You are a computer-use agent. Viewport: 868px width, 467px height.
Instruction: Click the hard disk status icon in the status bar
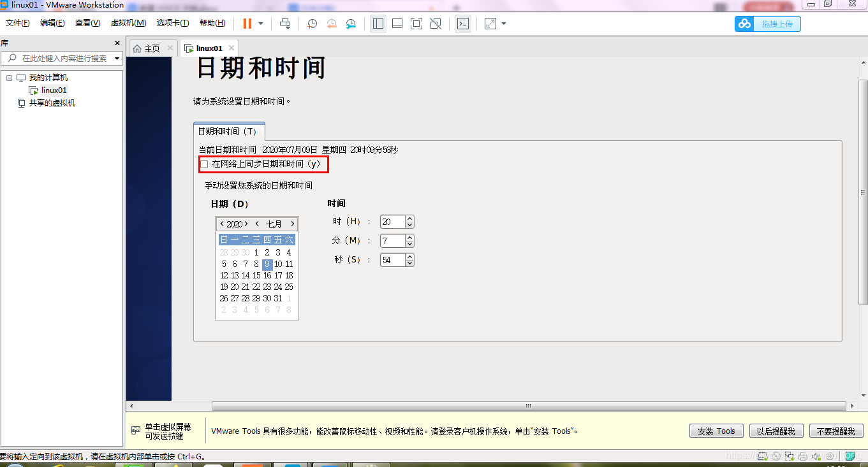tap(763, 456)
